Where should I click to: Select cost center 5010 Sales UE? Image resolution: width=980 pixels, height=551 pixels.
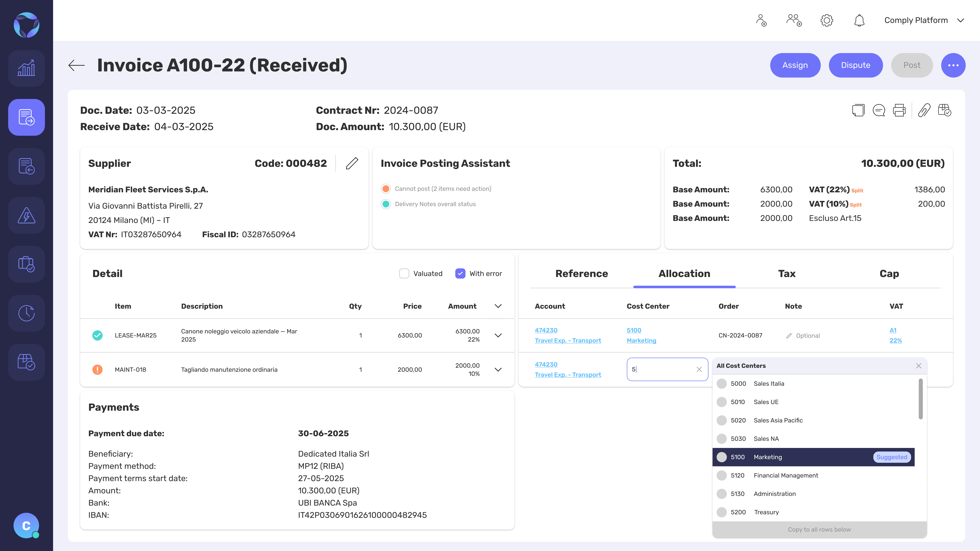(813, 402)
